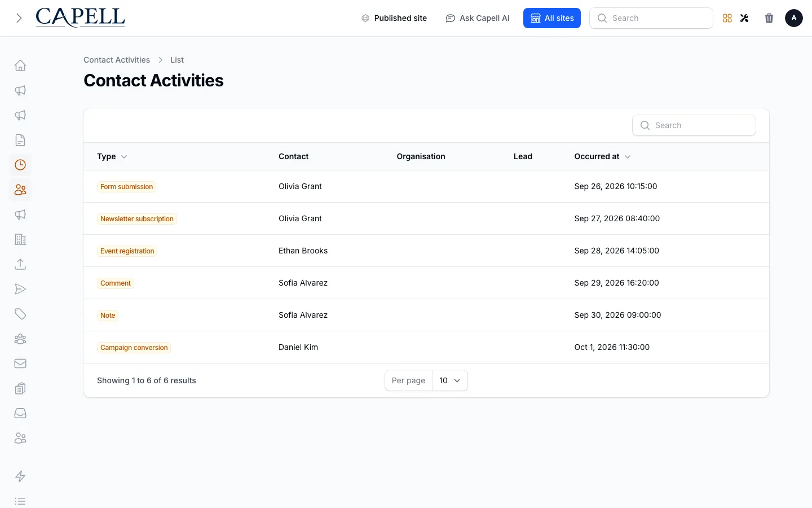Sort by the Type column

[112, 156]
